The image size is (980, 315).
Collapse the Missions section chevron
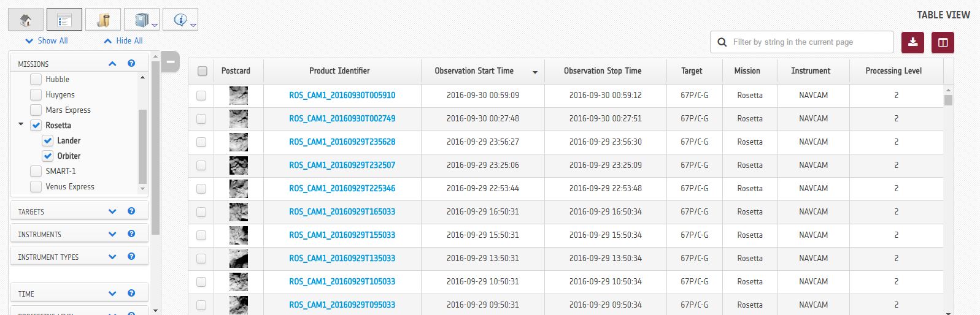(x=112, y=63)
